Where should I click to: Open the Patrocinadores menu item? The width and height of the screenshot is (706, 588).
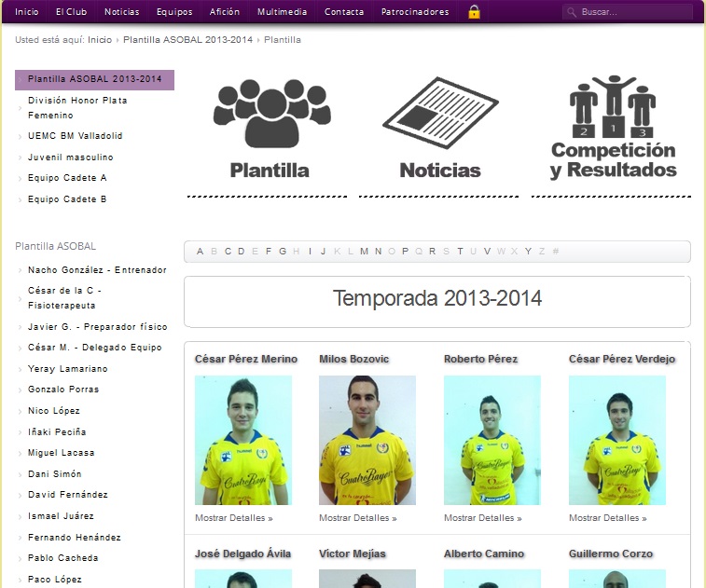point(415,12)
